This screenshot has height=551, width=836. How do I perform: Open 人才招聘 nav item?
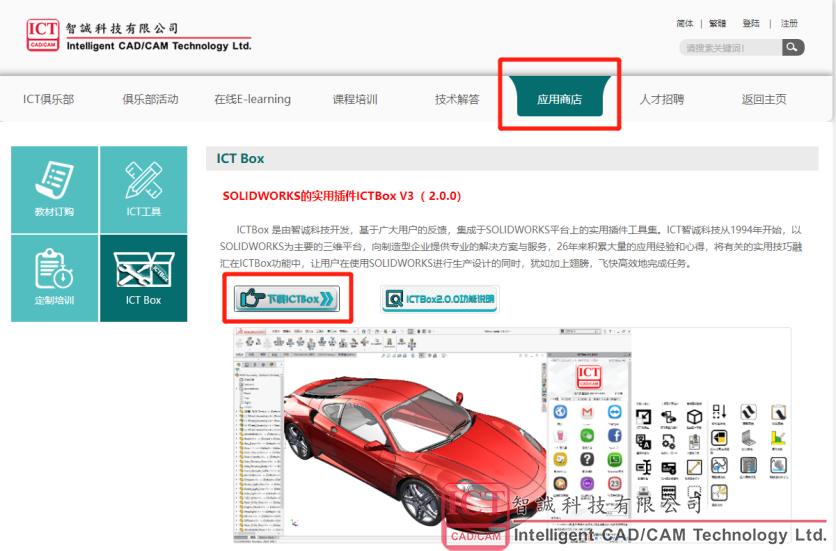pyautogui.click(x=662, y=99)
